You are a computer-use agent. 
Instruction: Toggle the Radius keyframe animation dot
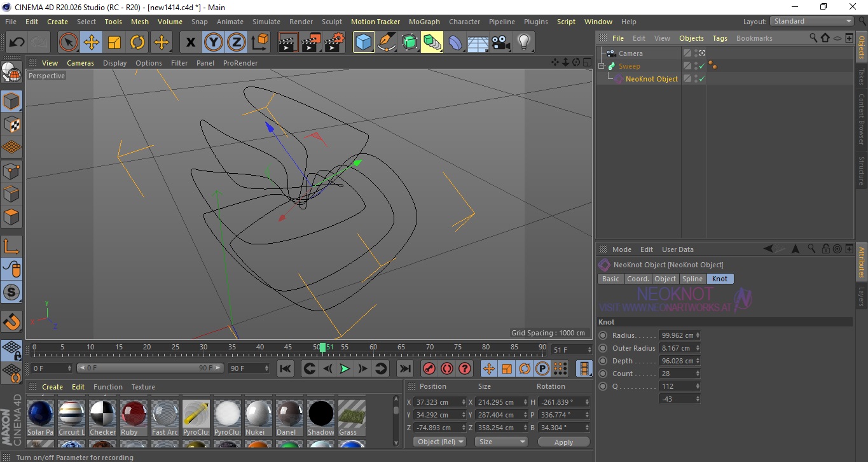tap(603, 335)
